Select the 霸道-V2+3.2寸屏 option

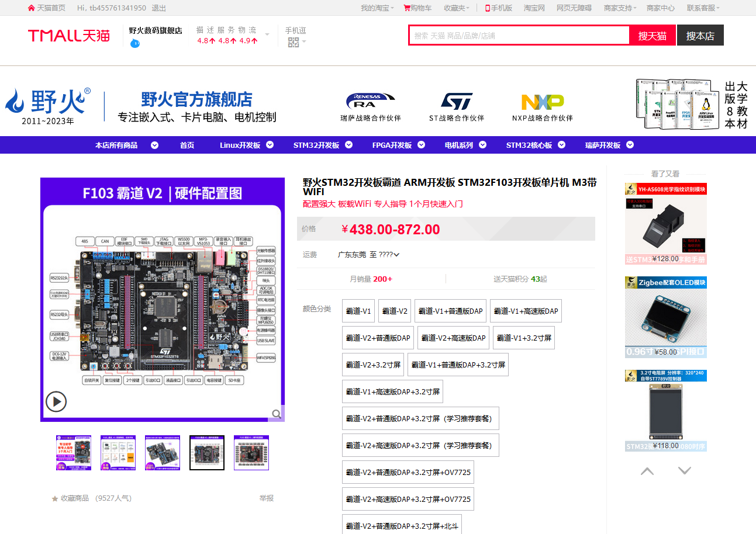[373, 365]
